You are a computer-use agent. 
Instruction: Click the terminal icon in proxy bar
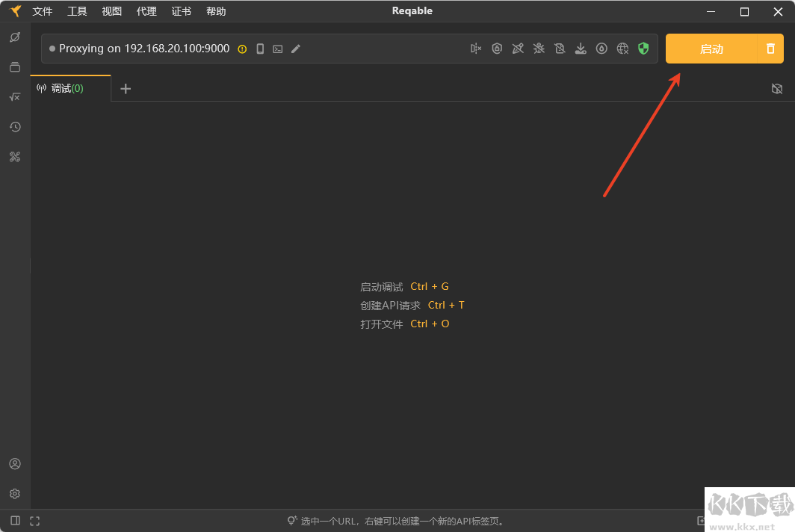click(278, 49)
